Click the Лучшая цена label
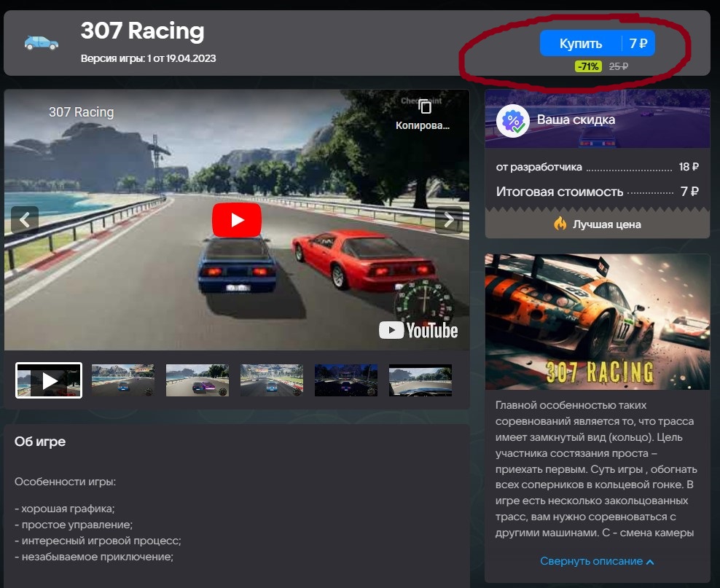Screen dimensions: 720x588 point(606,224)
